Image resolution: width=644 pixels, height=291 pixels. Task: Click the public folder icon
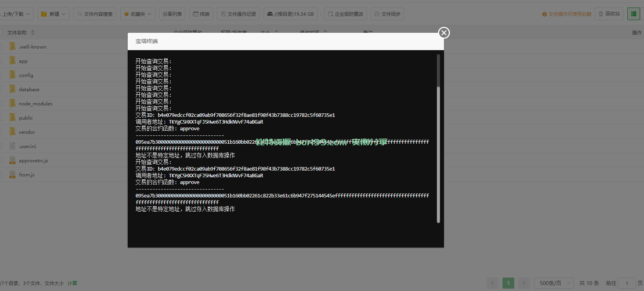point(13,117)
